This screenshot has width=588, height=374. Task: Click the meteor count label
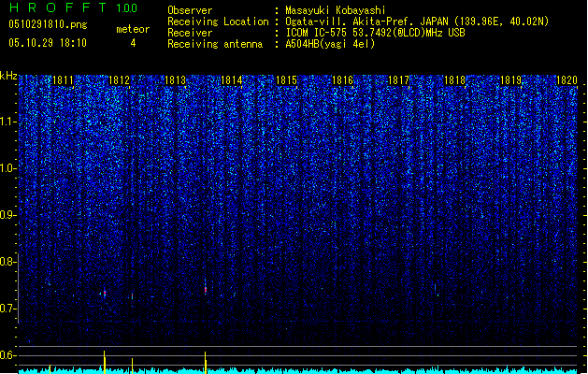pyautogui.click(x=133, y=29)
